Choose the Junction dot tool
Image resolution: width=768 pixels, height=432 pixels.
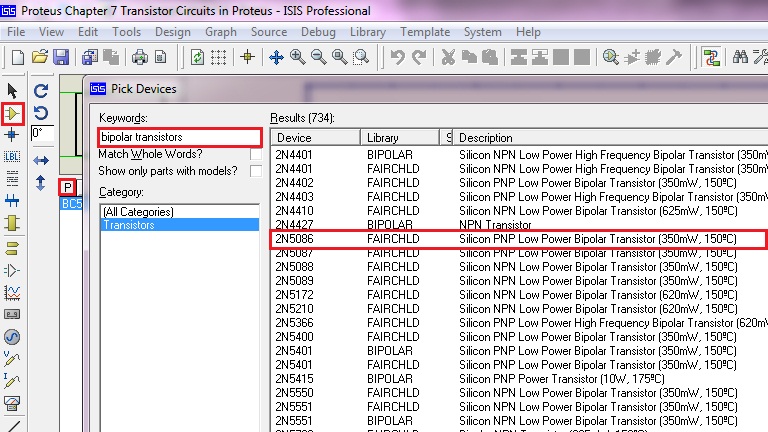[x=13, y=135]
